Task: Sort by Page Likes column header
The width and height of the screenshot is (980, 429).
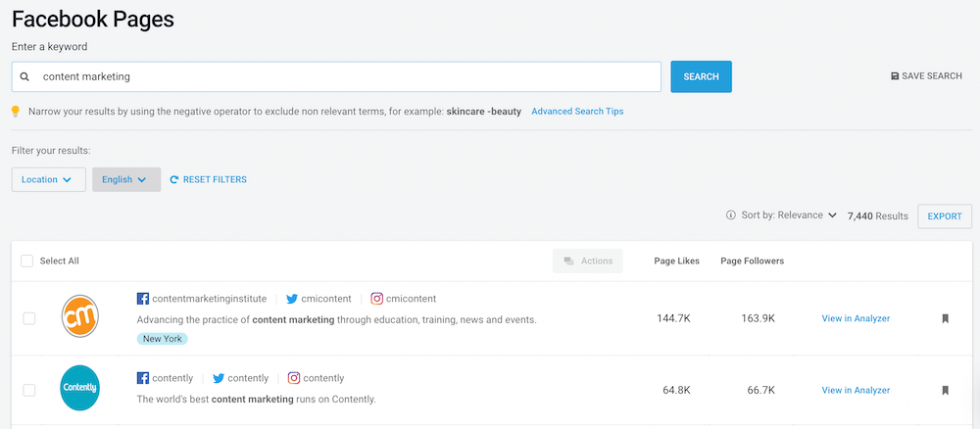Action: coord(676,261)
